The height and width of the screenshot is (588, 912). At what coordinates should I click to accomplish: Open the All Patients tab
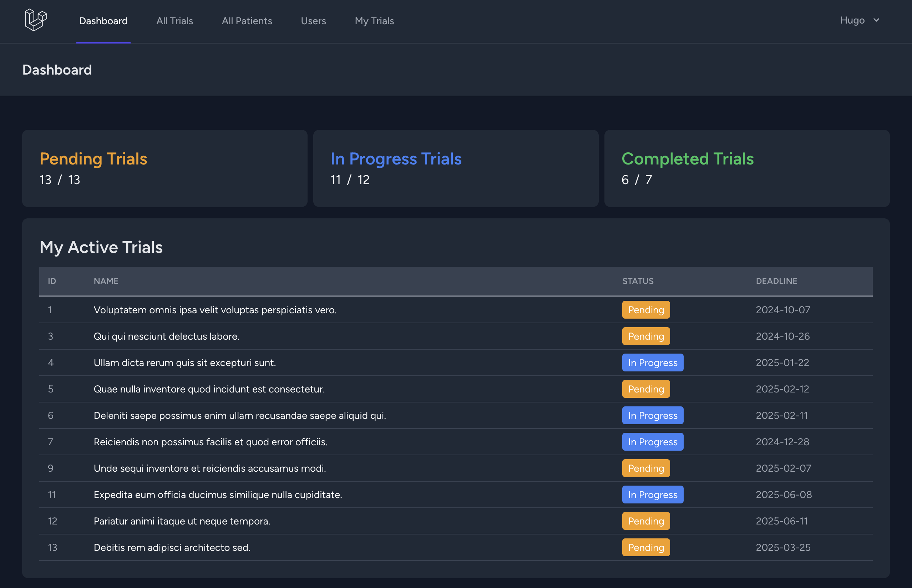(247, 21)
